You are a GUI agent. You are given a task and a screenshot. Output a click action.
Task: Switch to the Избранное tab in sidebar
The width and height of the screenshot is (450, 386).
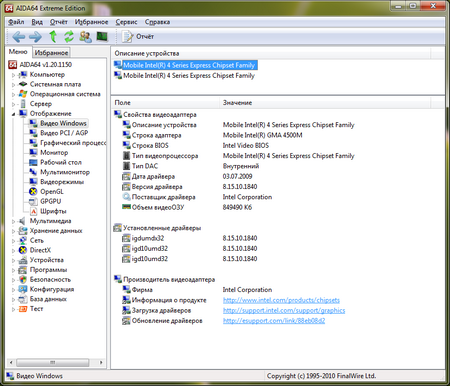click(x=51, y=53)
